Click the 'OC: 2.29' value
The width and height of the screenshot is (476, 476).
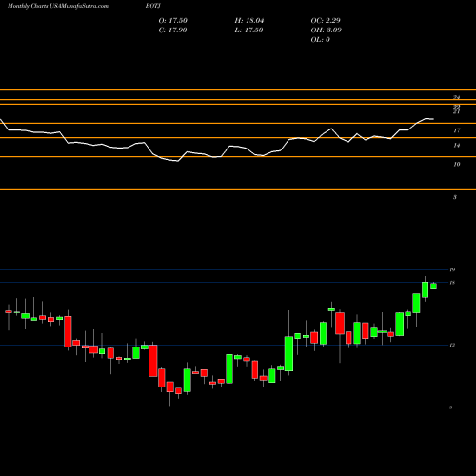click(x=326, y=21)
